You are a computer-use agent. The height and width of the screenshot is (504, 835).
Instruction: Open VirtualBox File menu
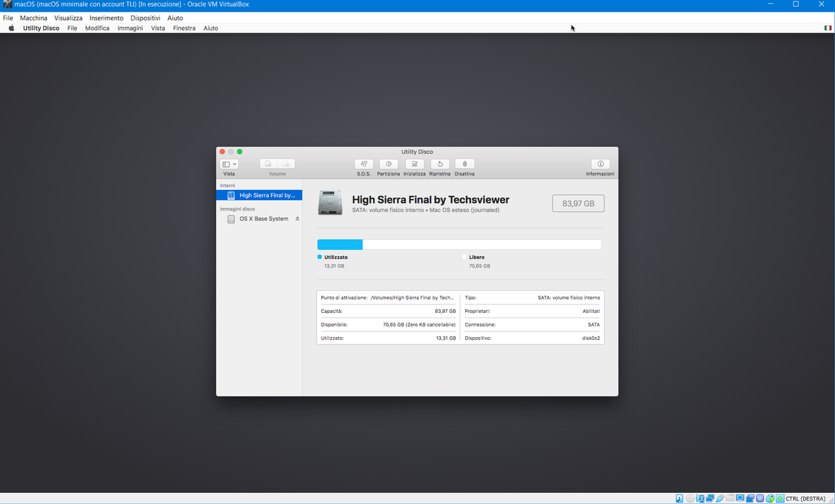(8, 18)
